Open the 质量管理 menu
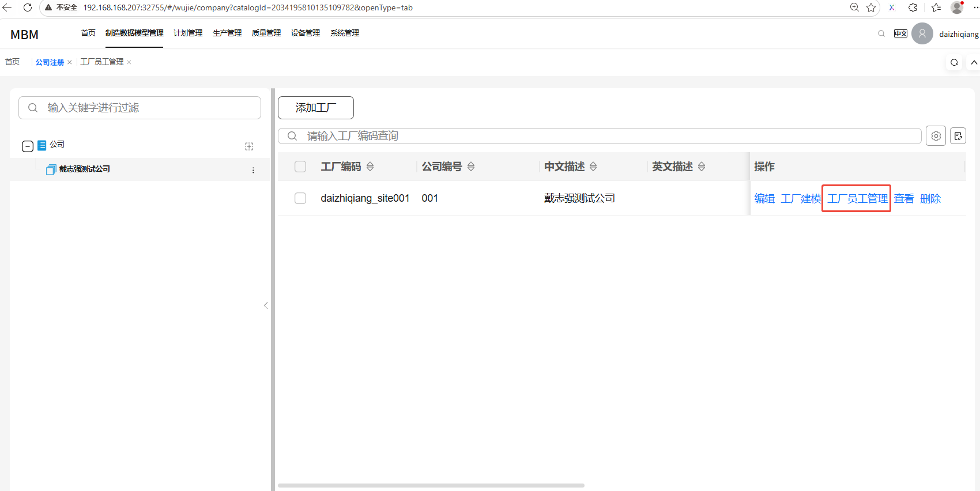 266,33
